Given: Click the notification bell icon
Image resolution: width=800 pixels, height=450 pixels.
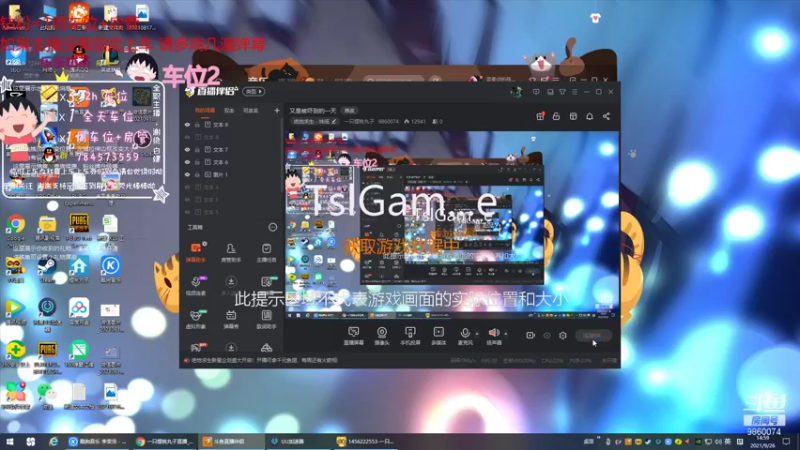Looking at the screenshot, I should click(x=589, y=116).
